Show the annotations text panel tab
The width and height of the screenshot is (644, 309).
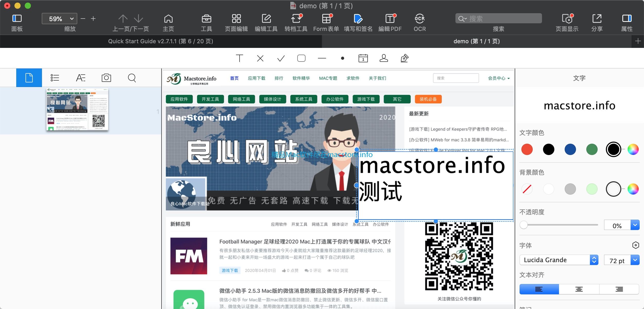click(x=81, y=78)
